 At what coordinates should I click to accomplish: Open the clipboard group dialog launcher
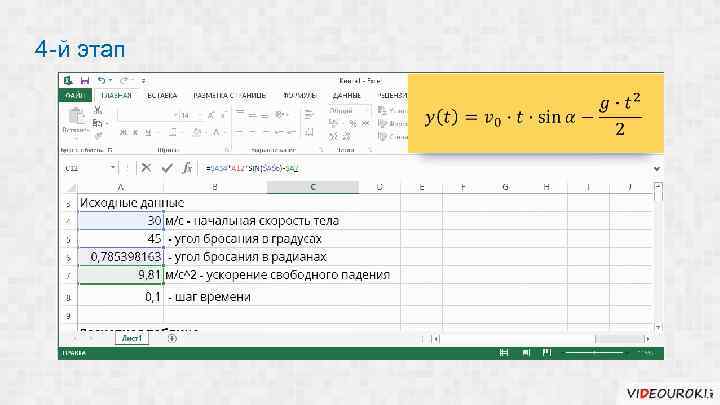110,150
